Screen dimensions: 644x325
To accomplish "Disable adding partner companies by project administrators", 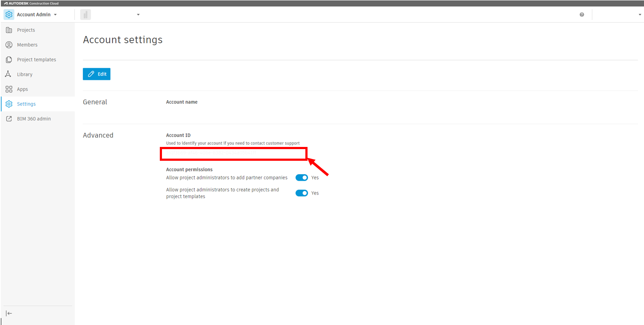I will point(301,177).
